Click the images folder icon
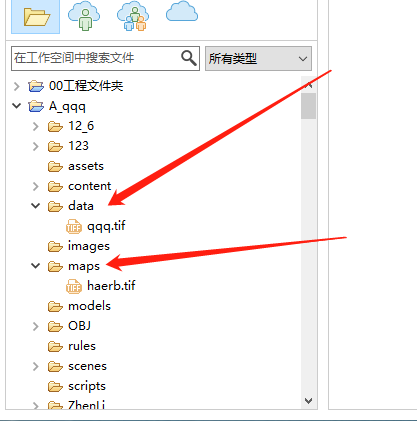417x421 pixels. click(x=55, y=247)
